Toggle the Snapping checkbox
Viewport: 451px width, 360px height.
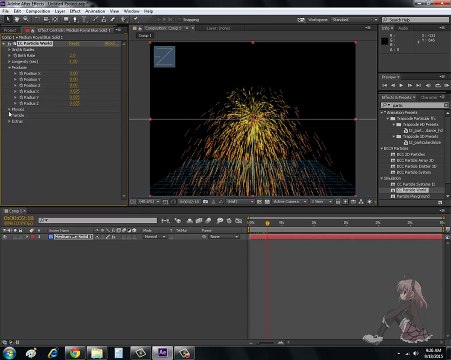180,20
